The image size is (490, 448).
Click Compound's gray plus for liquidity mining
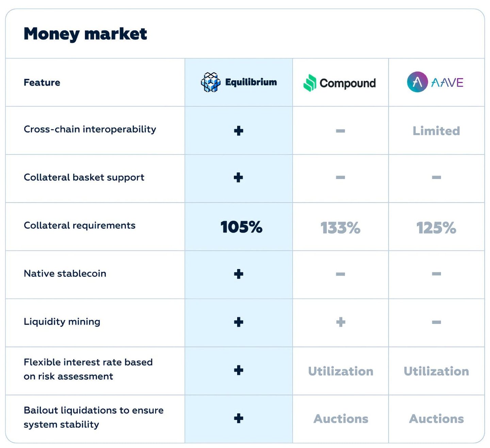pyautogui.click(x=341, y=322)
